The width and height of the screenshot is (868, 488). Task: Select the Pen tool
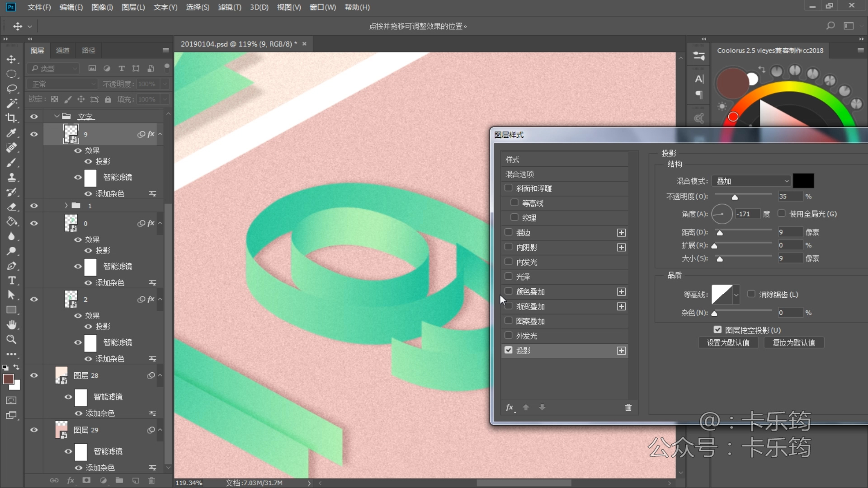pyautogui.click(x=11, y=266)
